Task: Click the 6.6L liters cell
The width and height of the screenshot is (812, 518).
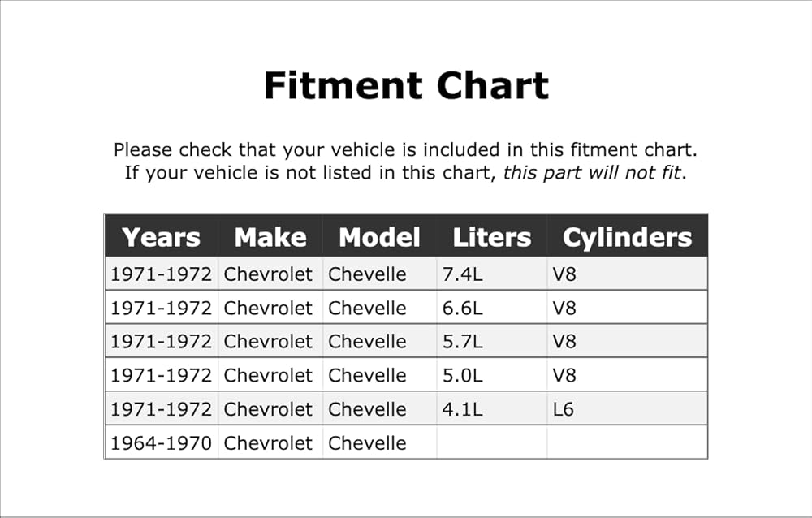Action: (492, 308)
